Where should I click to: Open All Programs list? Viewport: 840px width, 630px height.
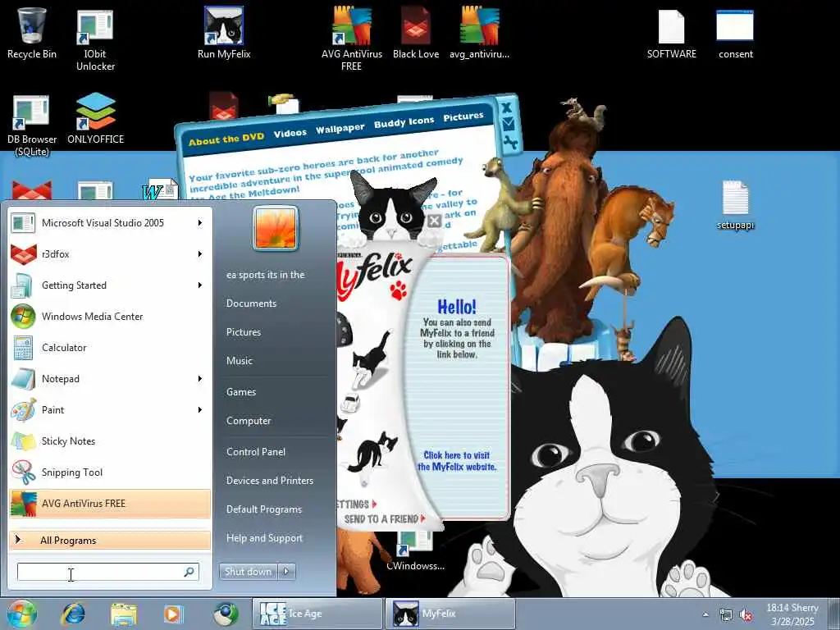110,540
